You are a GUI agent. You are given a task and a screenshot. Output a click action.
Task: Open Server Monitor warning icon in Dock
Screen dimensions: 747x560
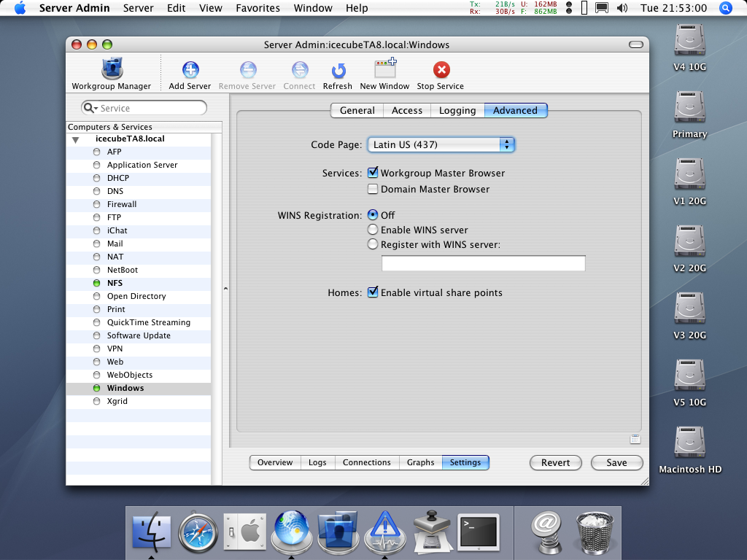(x=384, y=532)
